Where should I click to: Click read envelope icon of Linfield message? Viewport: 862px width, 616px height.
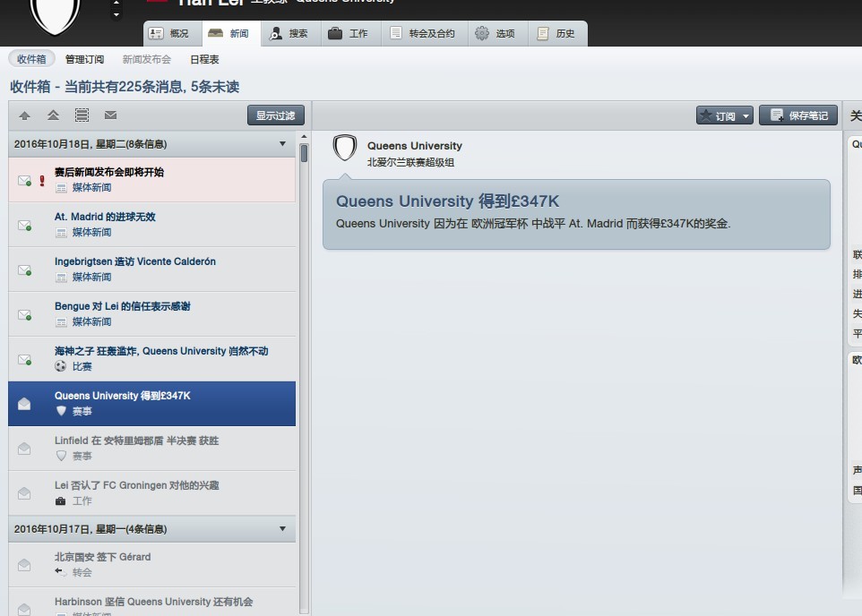point(24,449)
